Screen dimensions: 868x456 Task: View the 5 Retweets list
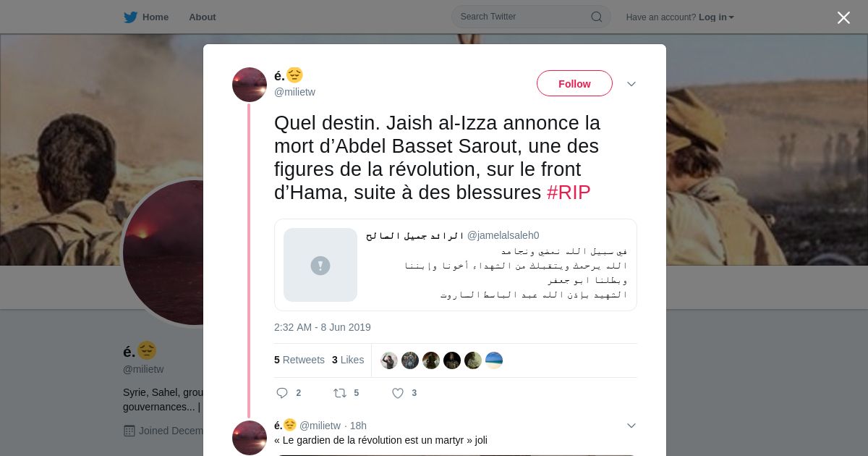pyautogui.click(x=299, y=360)
